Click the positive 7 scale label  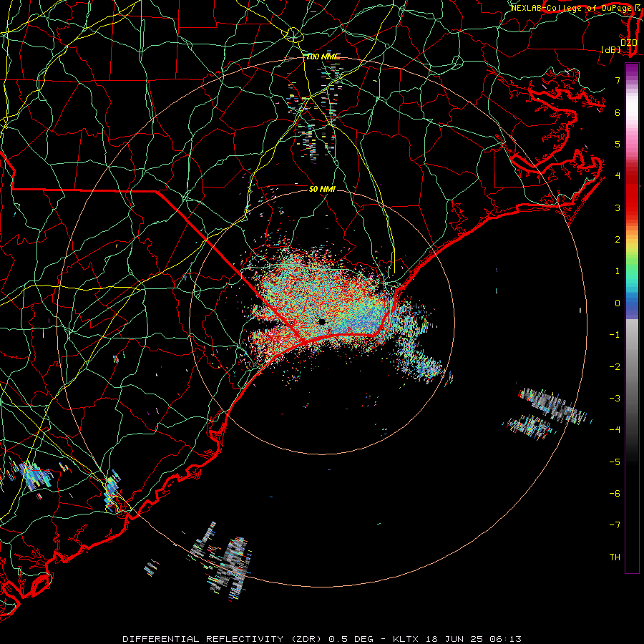(618, 80)
